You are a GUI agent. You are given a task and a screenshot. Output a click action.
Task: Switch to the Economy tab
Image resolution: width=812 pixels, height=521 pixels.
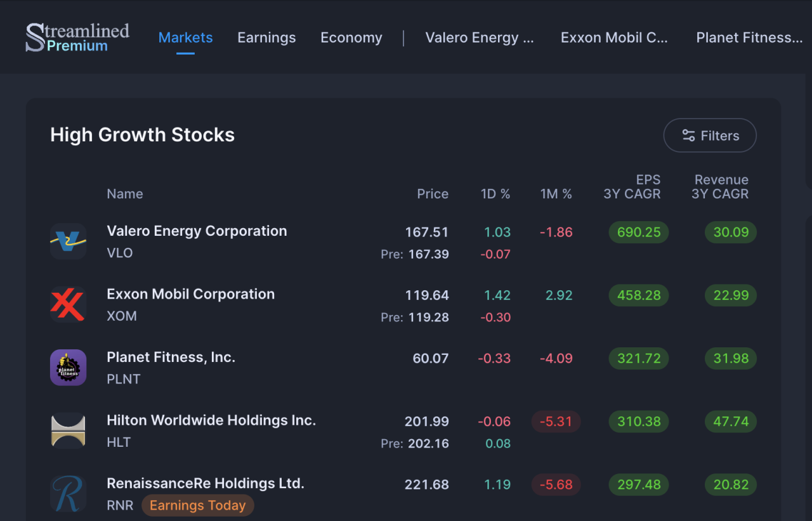pos(351,37)
